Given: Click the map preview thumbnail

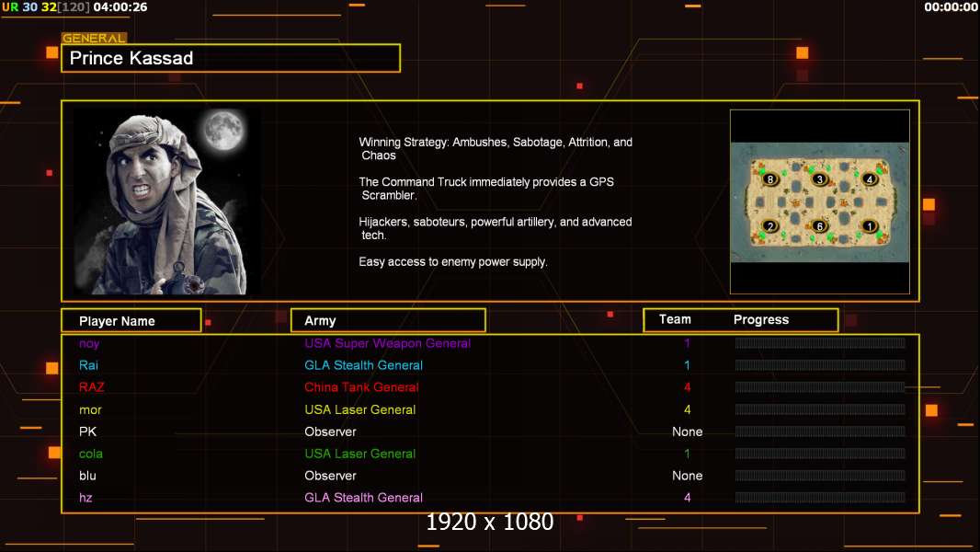Looking at the screenshot, I should point(820,201).
